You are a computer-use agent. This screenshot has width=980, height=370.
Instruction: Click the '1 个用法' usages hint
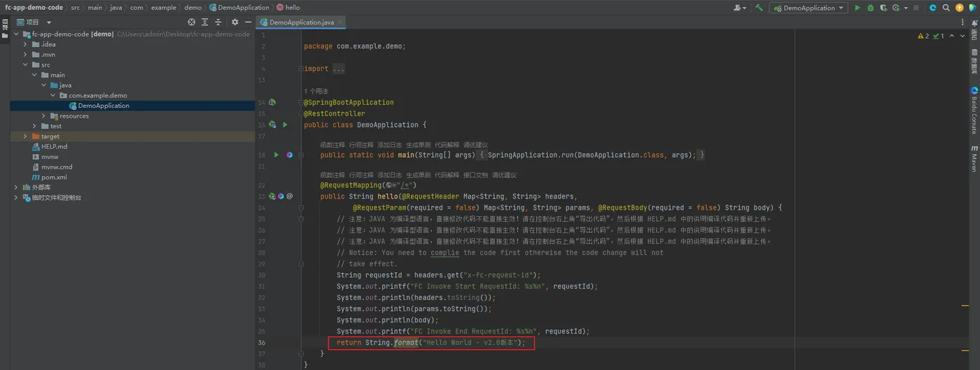pos(316,91)
